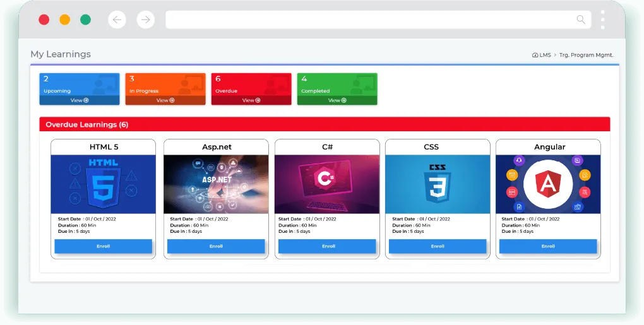Open the C# course thumbnail image
644x325 pixels.
pyautogui.click(x=327, y=184)
